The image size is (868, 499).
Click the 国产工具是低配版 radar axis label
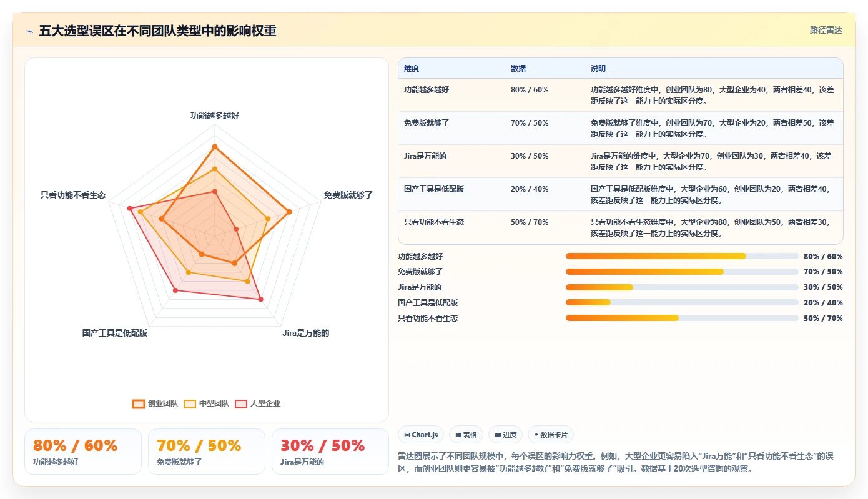point(115,333)
